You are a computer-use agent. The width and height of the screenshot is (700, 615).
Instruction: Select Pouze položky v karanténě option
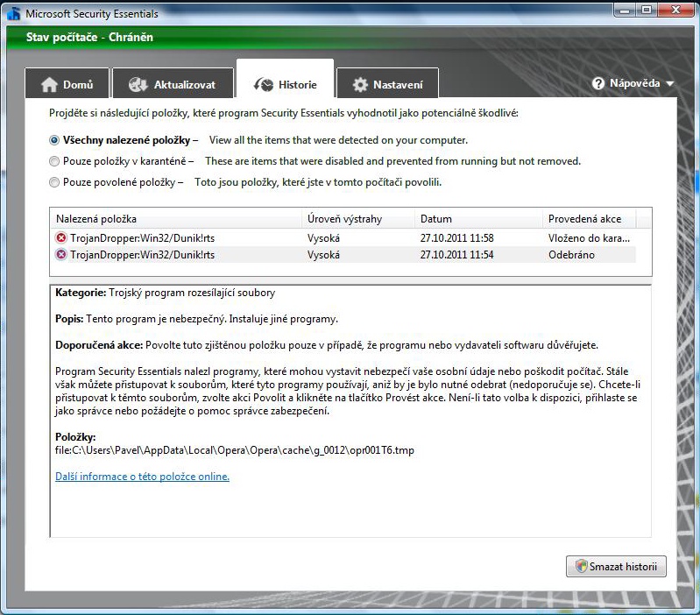click(x=54, y=161)
